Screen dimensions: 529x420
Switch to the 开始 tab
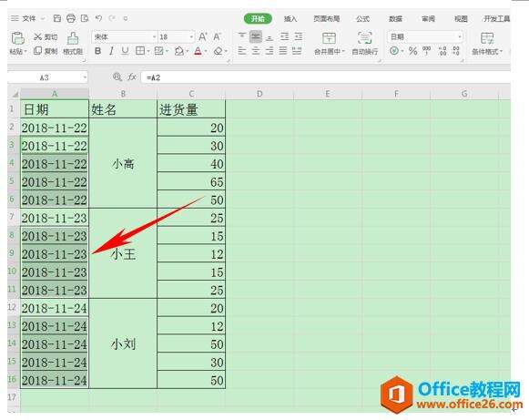tap(258, 18)
